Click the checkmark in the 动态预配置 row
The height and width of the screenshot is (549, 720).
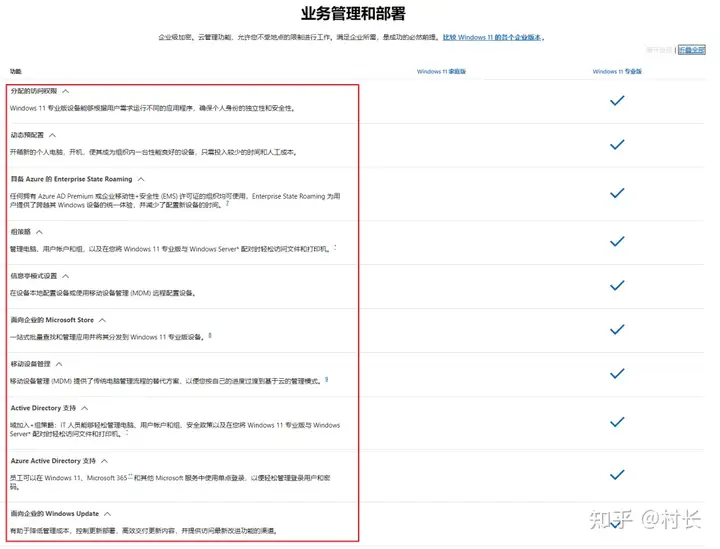[617, 145]
